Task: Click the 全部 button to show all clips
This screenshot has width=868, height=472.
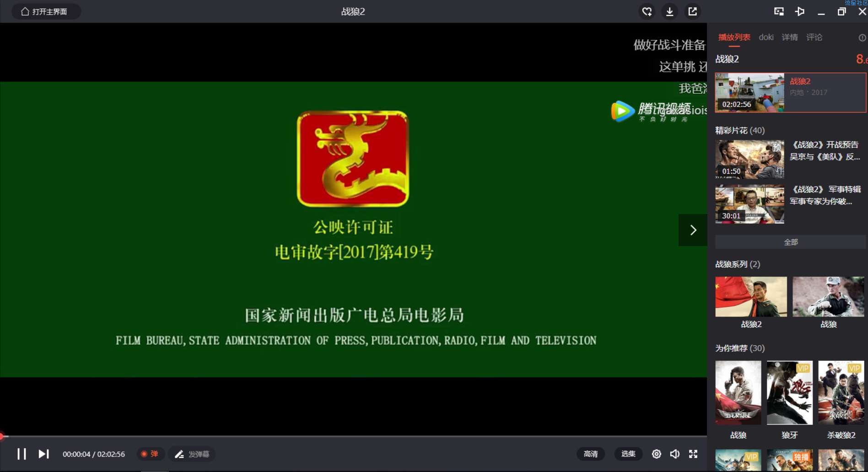Action: click(791, 242)
